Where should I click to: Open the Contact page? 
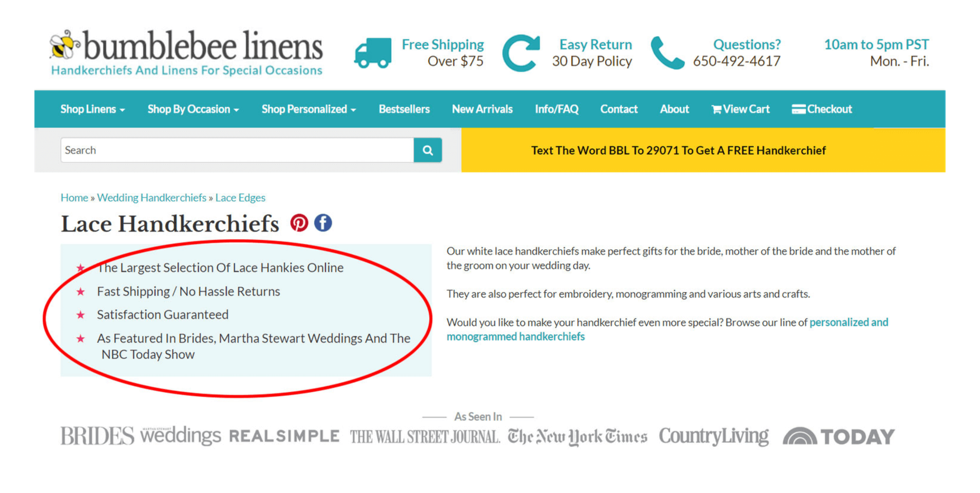click(x=619, y=109)
